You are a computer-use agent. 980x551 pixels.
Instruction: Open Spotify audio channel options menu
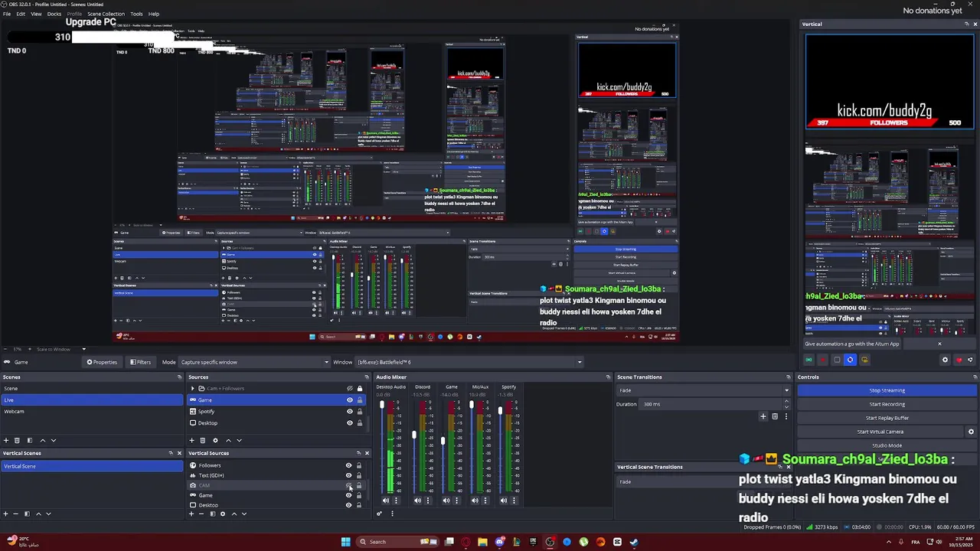515,500
